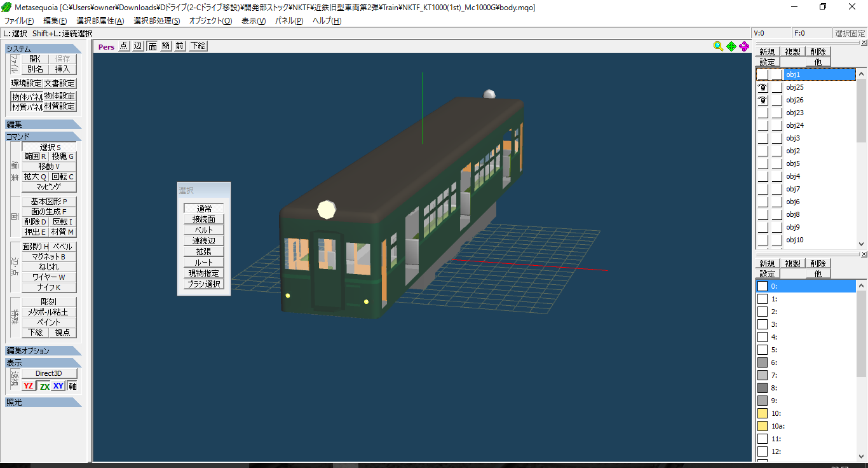The height and width of the screenshot is (468, 868).
Task: Toggle 簡 simple display in viewport header
Action: pos(166,46)
